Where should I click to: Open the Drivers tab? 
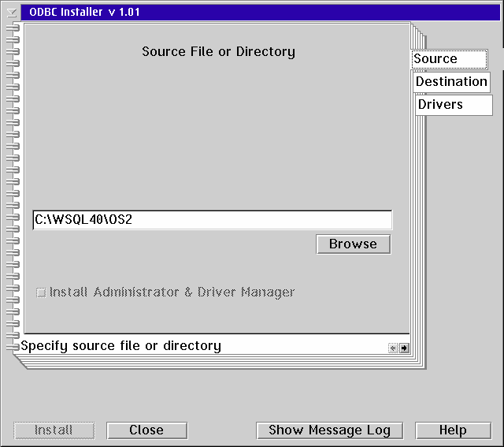454,105
